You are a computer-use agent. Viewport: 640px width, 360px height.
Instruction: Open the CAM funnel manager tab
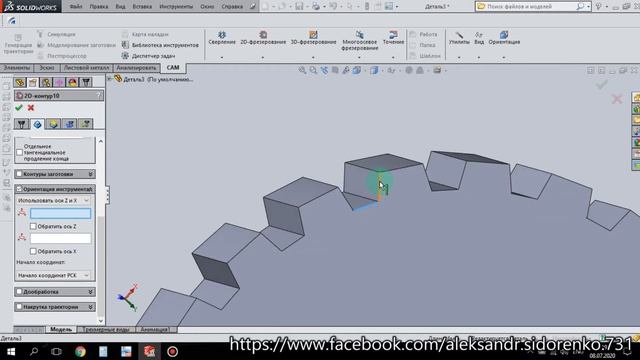(86, 82)
